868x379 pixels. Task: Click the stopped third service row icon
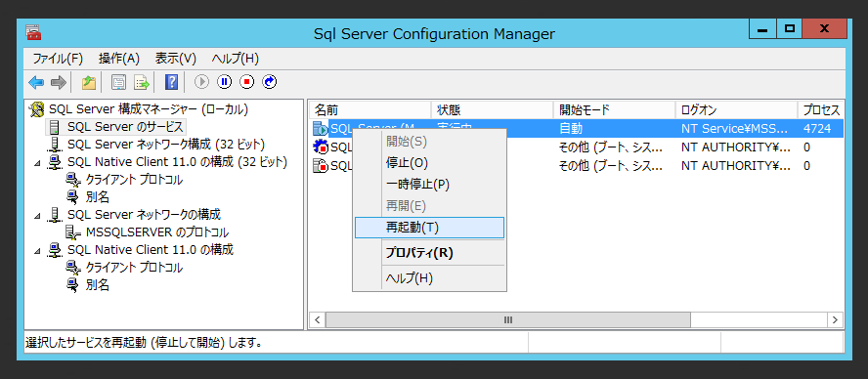pos(320,165)
